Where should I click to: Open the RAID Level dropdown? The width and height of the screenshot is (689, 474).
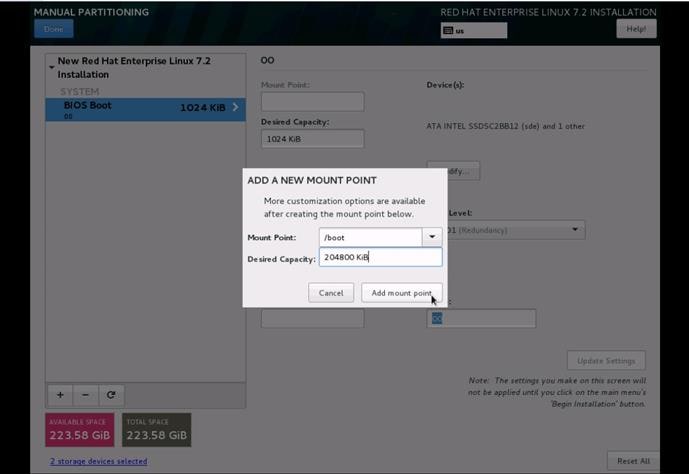point(516,230)
